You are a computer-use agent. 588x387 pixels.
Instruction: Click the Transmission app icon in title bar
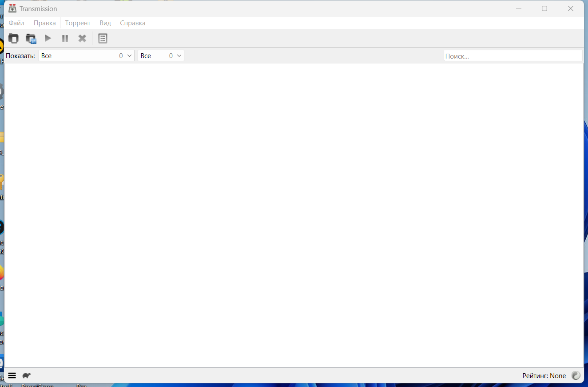click(12, 8)
